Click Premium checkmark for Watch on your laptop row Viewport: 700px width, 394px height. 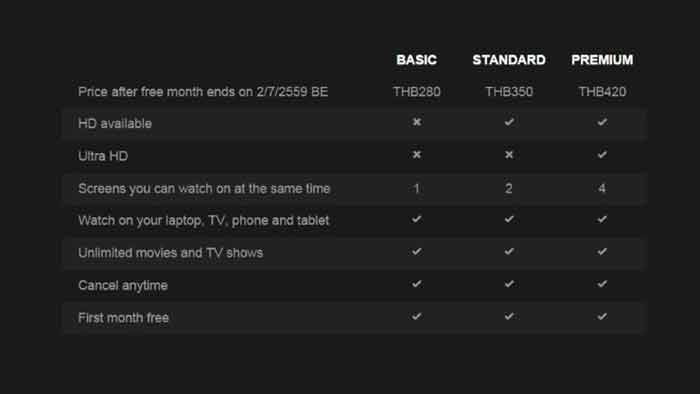(x=602, y=219)
